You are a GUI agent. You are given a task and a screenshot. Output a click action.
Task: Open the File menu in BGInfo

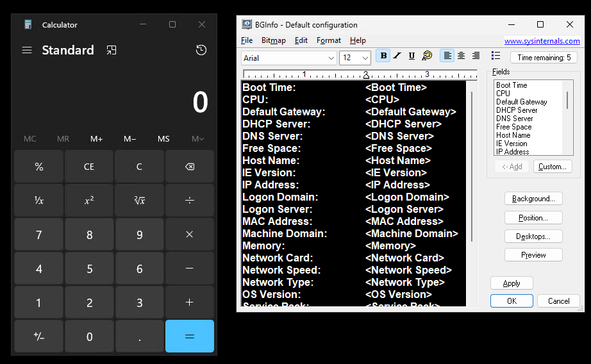pyautogui.click(x=247, y=40)
